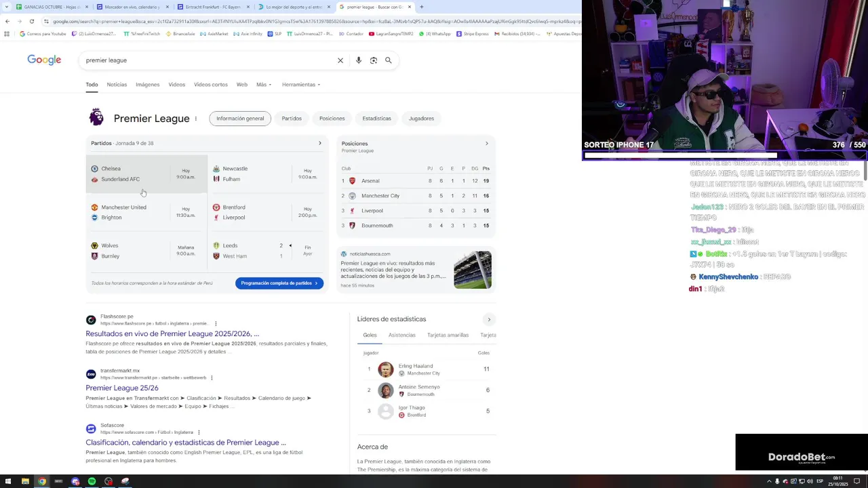Image resolution: width=868 pixels, height=488 pixels.
Task: Open a new browser tab with plus icon
Action: click(x=422, y=7)
